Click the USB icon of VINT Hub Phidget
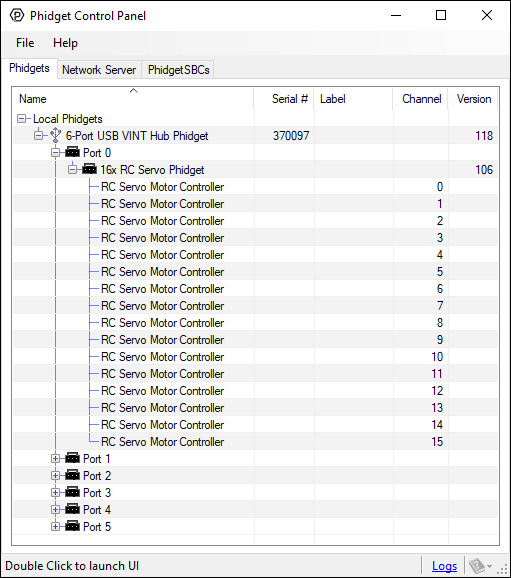 click(55, 135)
